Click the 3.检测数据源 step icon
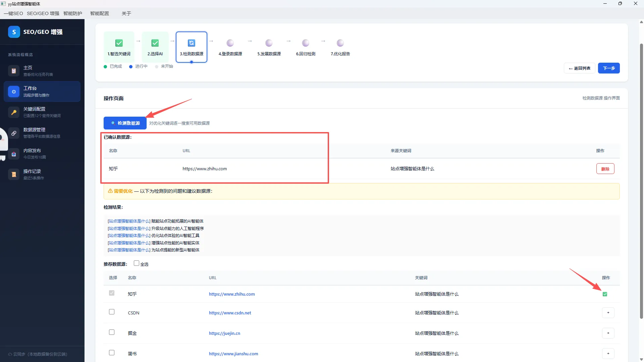 tap(192, 43)
